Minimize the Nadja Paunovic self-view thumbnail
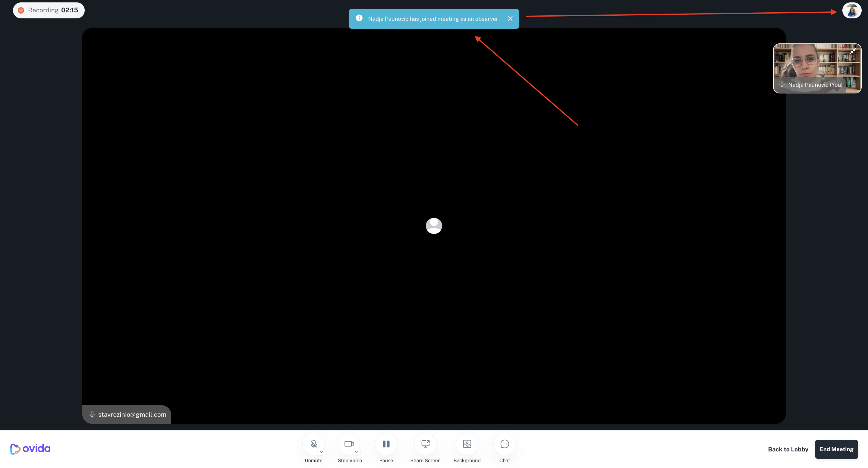Image resolution: width=868 pixels, height=468 pixels. pos(853,51)
